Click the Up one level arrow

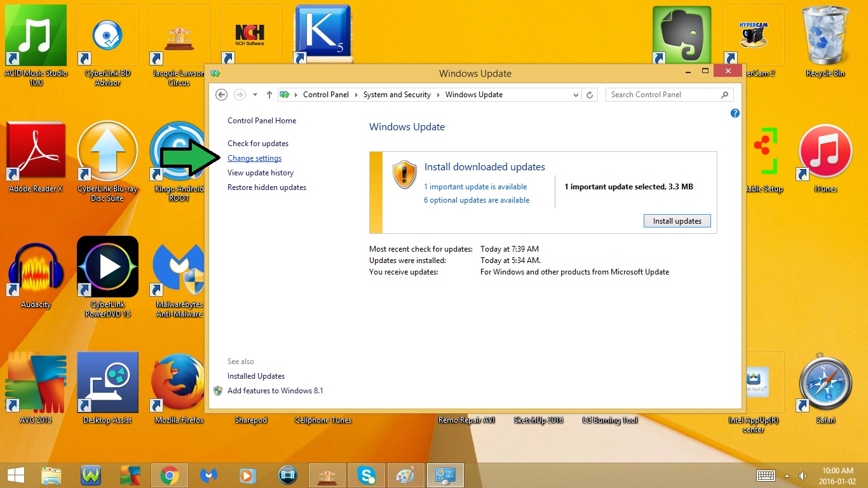click(269, 95)
